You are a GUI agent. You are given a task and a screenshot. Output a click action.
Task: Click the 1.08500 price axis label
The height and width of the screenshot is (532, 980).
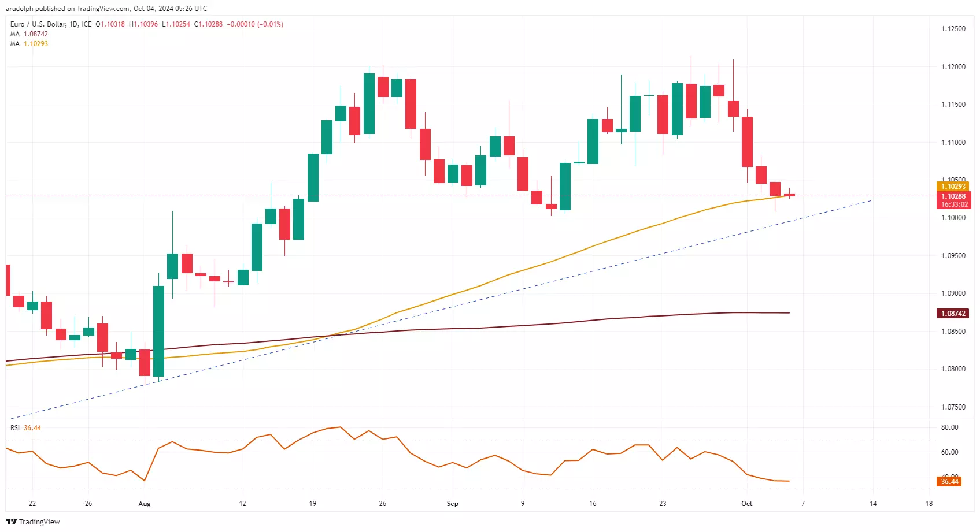pos(953,332)
